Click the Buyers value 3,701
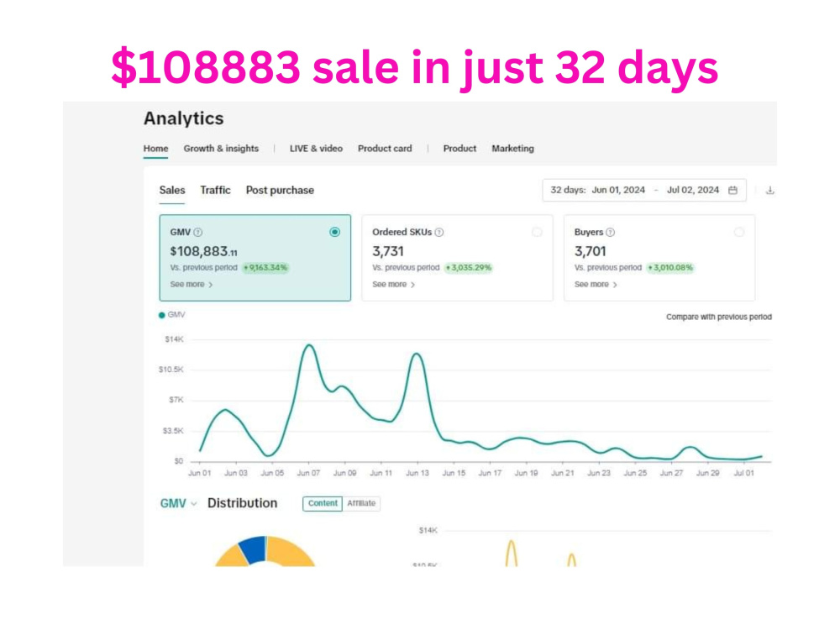The height and width of the screenshot is (630, 840). pyautogui.click(x=590, y=251)
